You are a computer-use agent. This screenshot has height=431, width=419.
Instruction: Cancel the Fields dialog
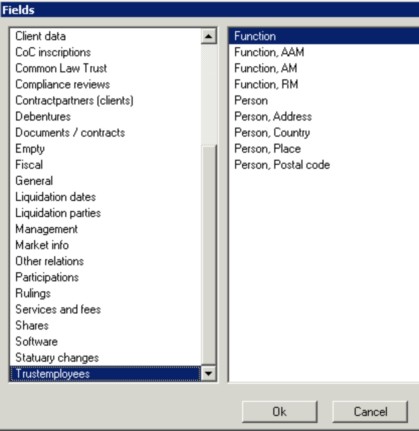(x=370, y=412)
